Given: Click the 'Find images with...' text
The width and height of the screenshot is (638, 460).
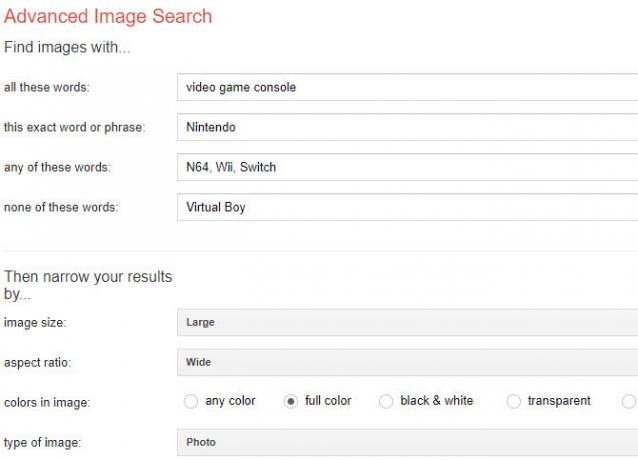Looking at the screenshot, I should (x=67, y=47).
